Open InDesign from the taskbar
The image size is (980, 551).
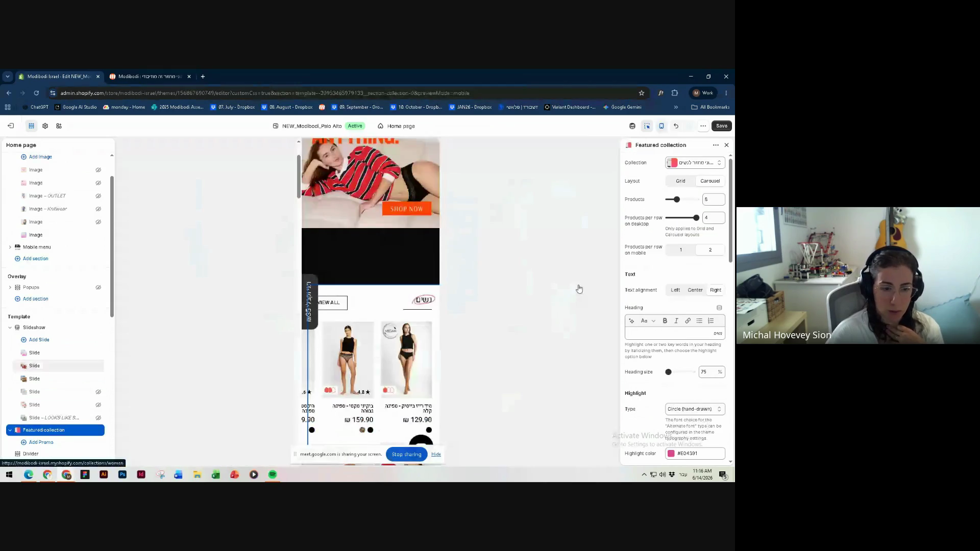point(141,474)
